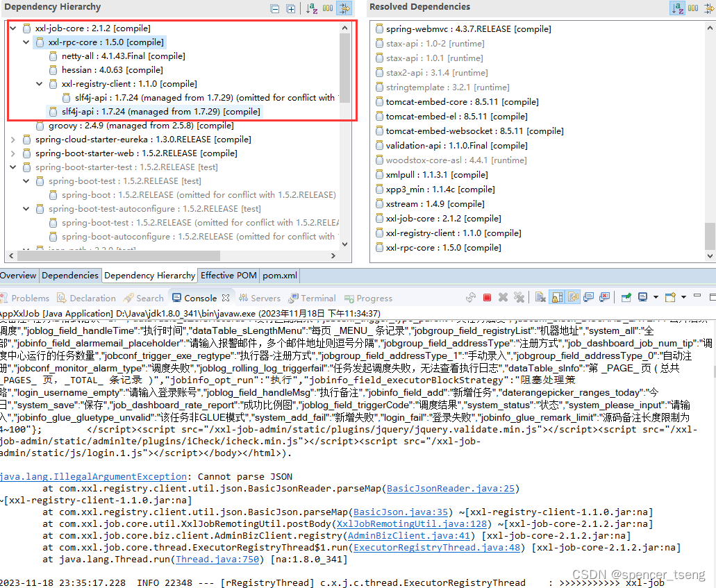Toggle Scroll Lock in the Console
The height and width of the screenshot is (588, 716).
tap(556, 297)
